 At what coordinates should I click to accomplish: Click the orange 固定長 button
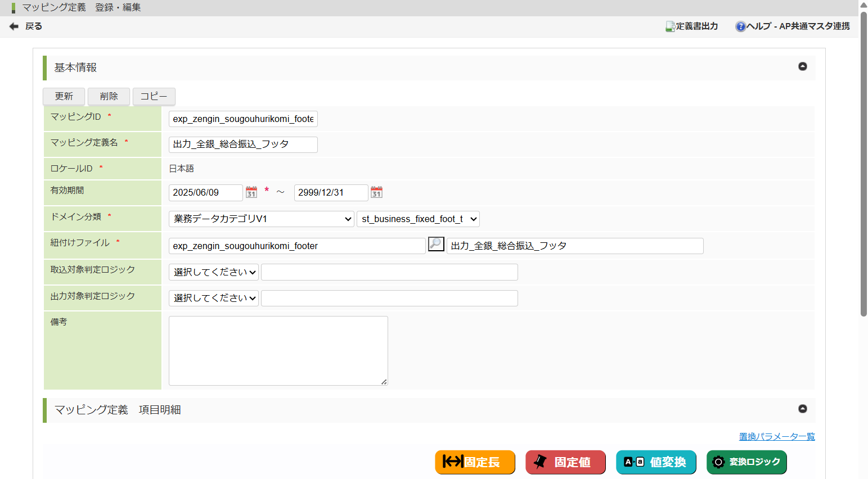[475, 462]
